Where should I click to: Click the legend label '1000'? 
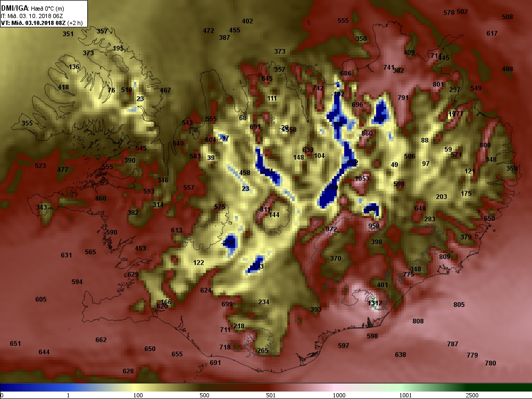click(339, 395)
